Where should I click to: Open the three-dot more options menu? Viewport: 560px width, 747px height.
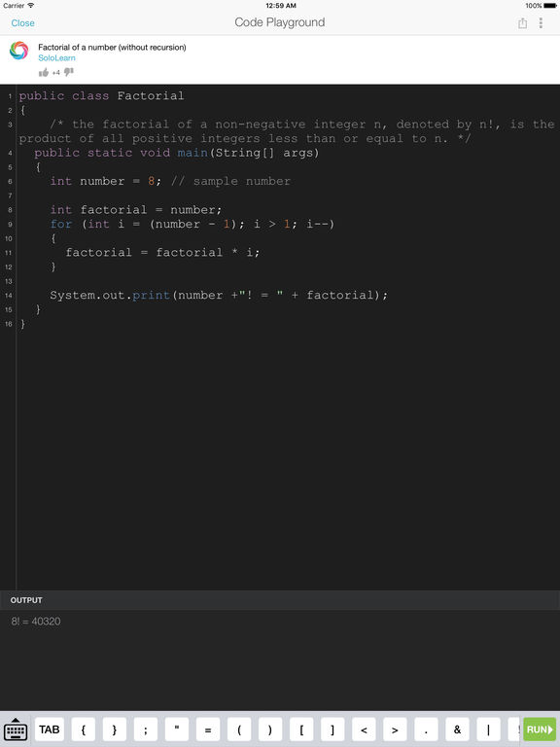[541, 23]
